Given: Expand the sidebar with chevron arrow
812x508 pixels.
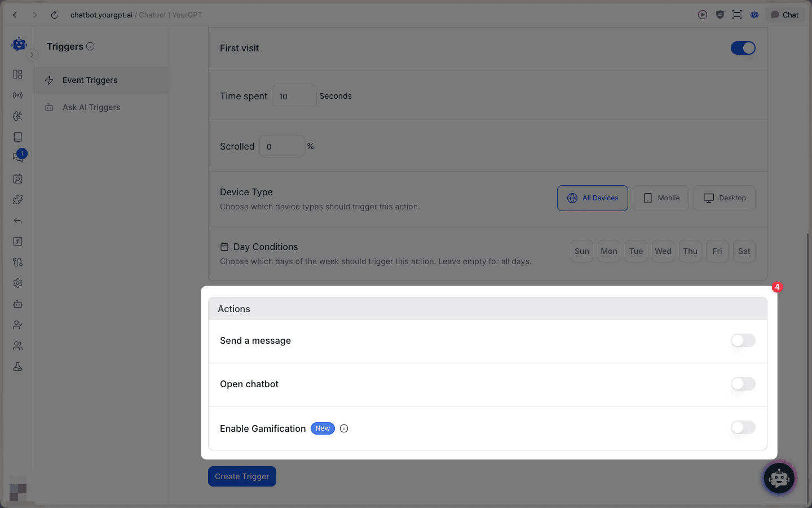Looking at the screenshot, I should click(32, 55).
